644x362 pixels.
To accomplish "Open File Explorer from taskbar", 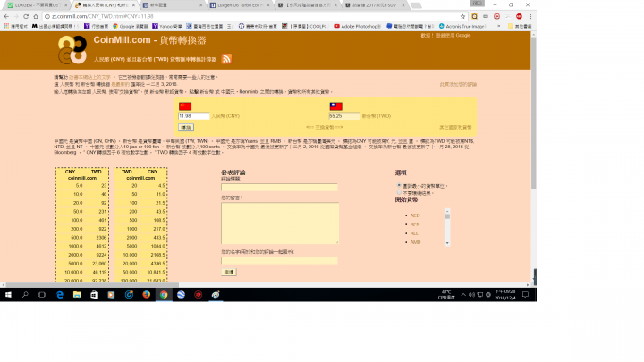I will (77, 295).
